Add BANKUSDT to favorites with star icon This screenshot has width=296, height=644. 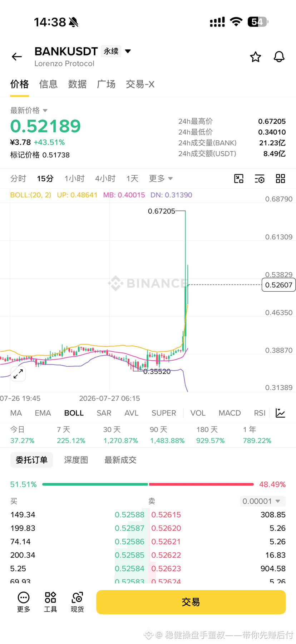pos(255,57)
